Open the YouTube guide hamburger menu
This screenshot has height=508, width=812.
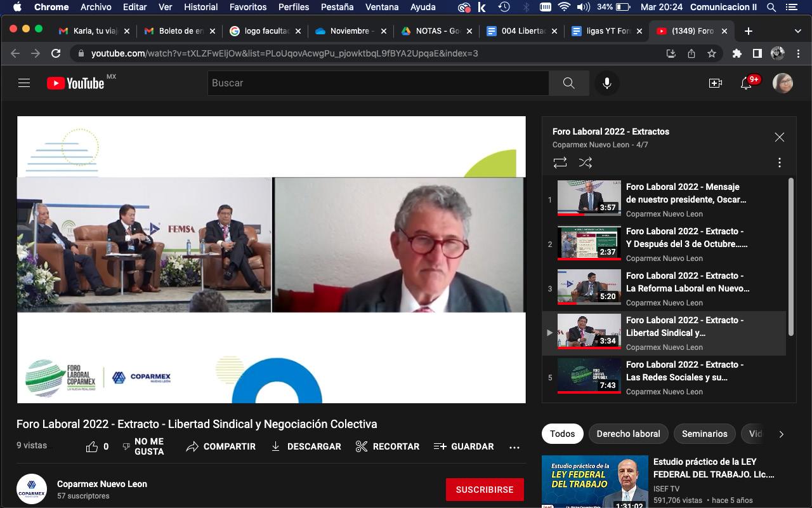[24, 83]
